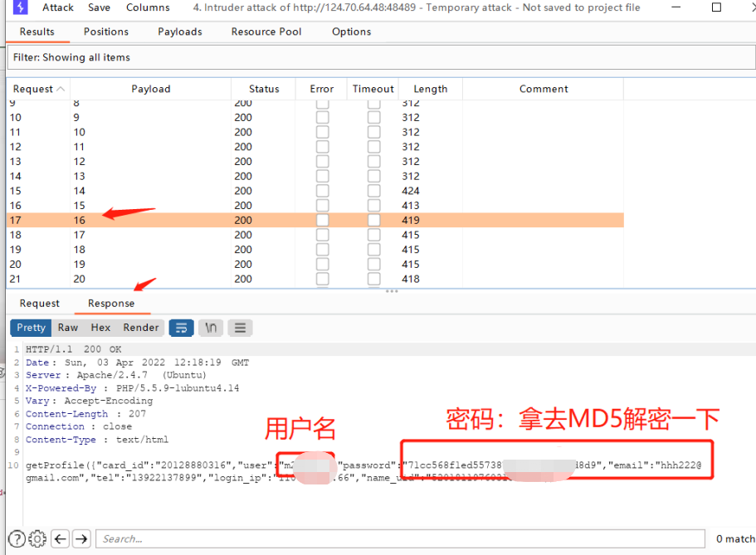Go to next search match arrow

coord(81,538)
